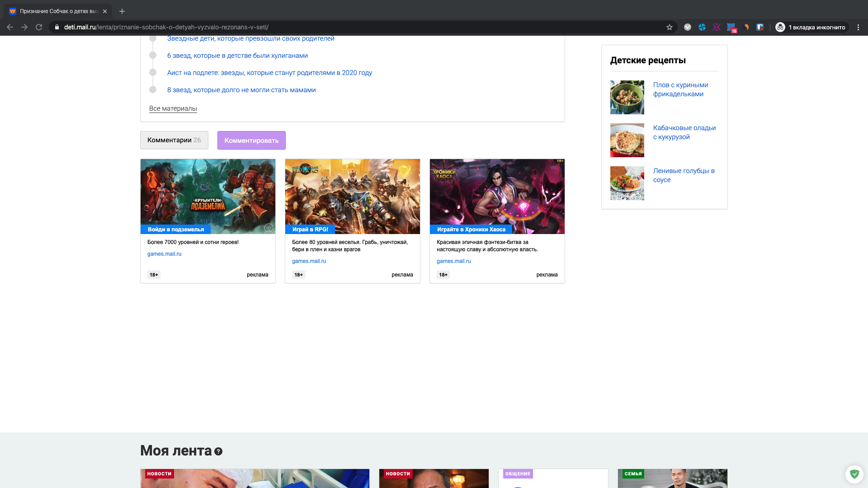This screenshot has height=488, width=868.
Task: Open Все материалы link
Action: coord(173,108)
